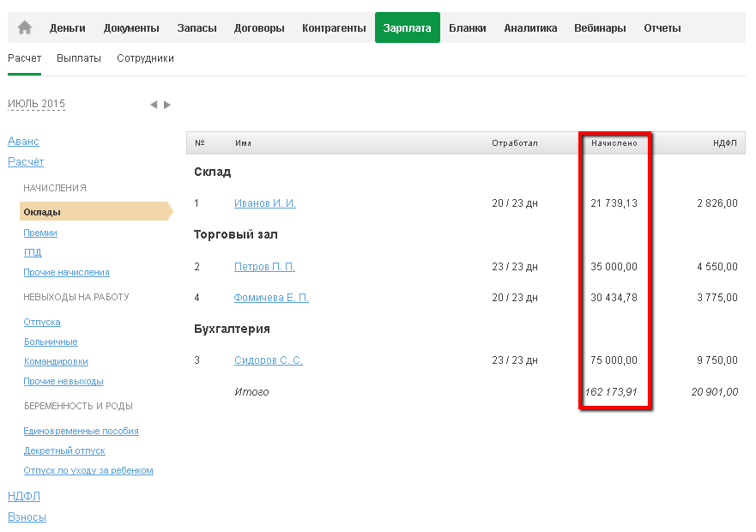Image resolution: width=756 pixels, height=532 pixels.
Task: Open the Контрагенты section
Action: [x=334, y=28]
